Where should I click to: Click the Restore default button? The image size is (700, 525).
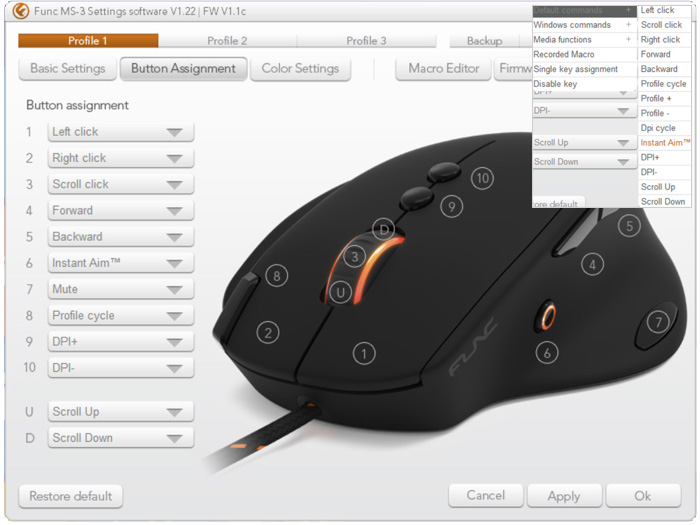[71, 496]
